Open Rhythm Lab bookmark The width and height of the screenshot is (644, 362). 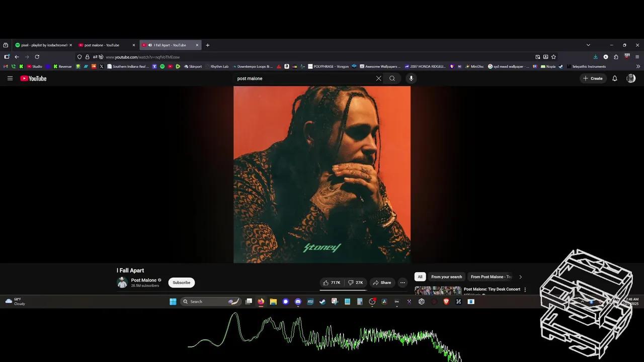point(216,66)
